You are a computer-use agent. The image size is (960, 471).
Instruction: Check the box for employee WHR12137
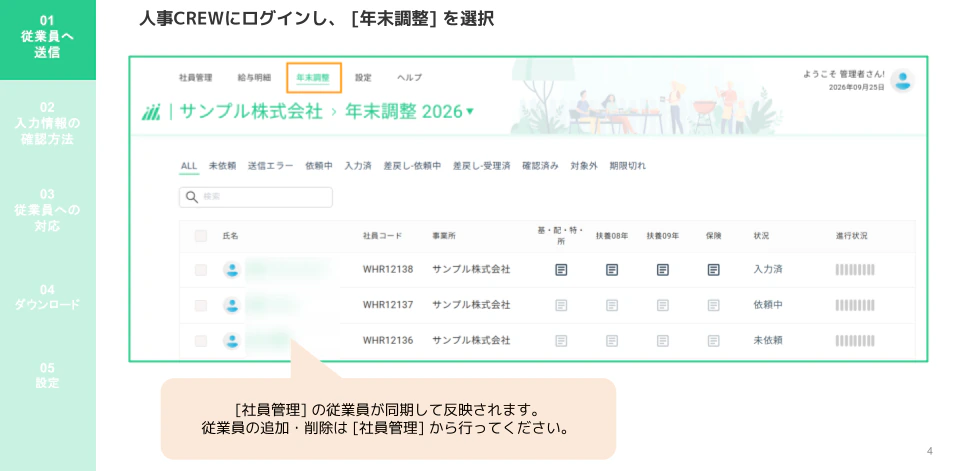pos(201,305)
